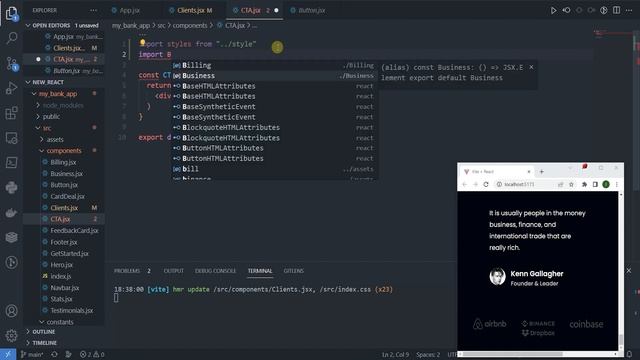
Task: Open the Python icon in activity bar
Action: pyautogui.click(x=11, y=187)
